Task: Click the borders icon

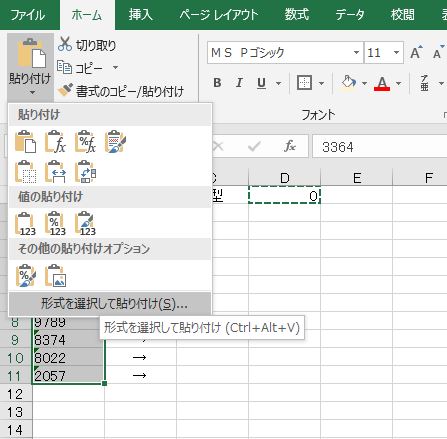Action: click(304, 83)
